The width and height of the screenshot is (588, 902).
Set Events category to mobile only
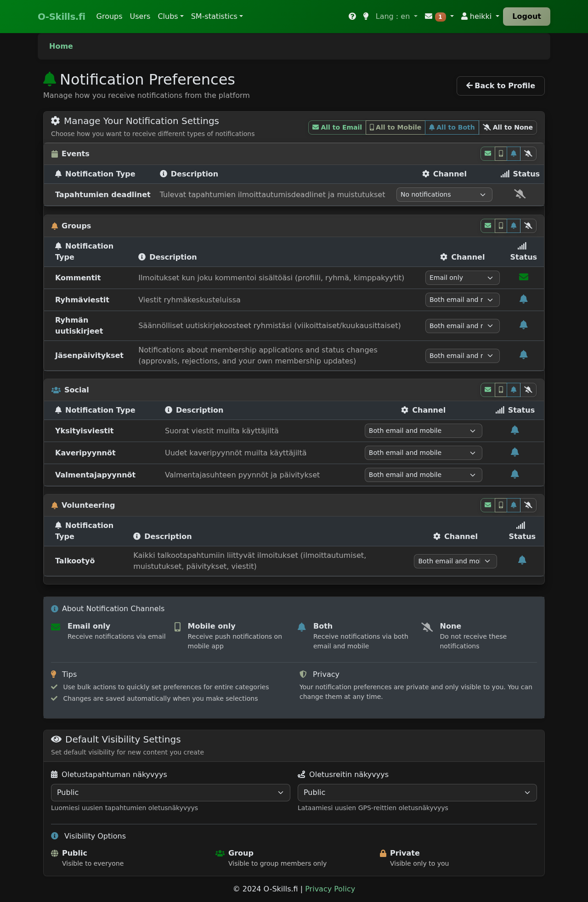coord(501,153)
